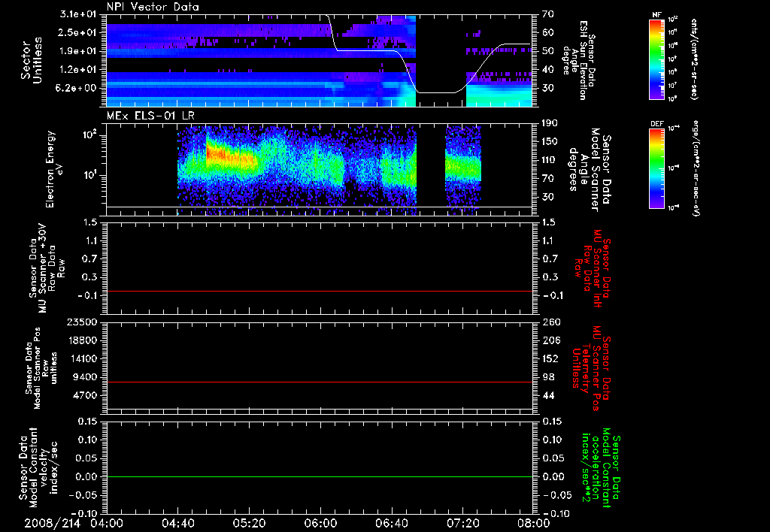Click the '70' Sun Elevation tick value
Viewport: 770px width, 532px height.
coord(547,14)
